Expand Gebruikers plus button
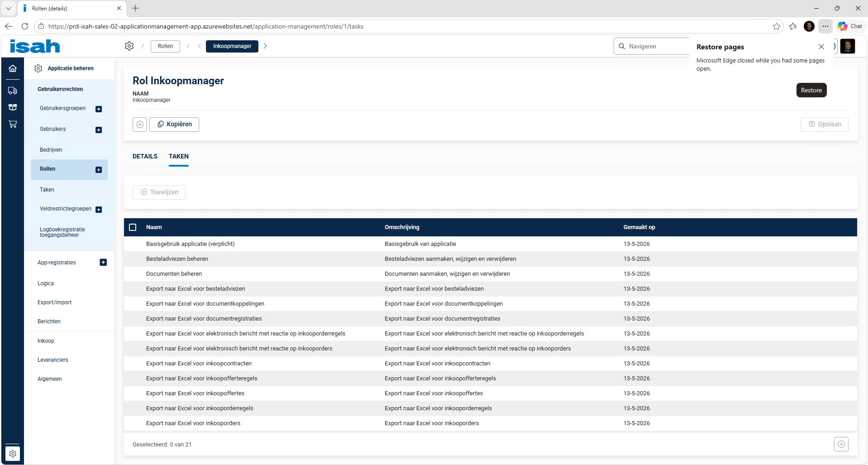The image size is (868, 465). tap(99, 130)
